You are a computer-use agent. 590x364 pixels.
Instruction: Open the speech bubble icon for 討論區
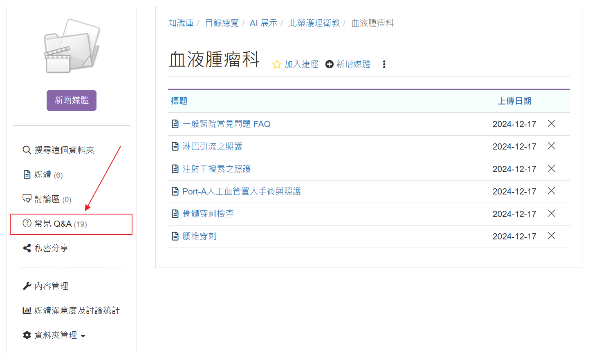pos(26,199)
